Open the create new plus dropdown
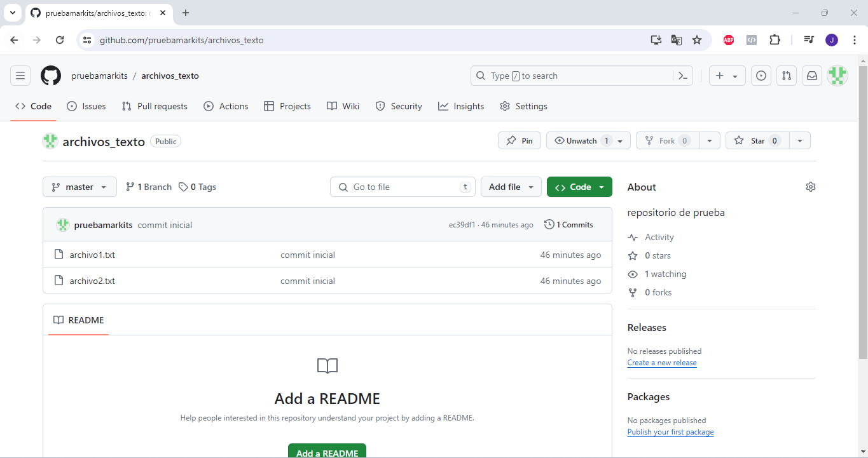Screen dimensions: 868x458 click(727, 76)
